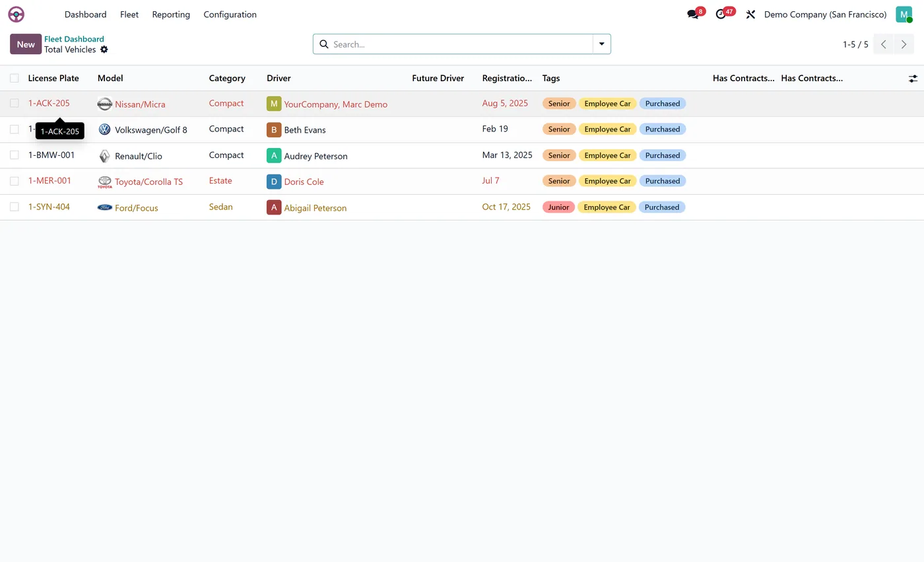This screenshot has height=562, width=924.
Task: Sort by Future Driver column header
Action: [438, 78]
